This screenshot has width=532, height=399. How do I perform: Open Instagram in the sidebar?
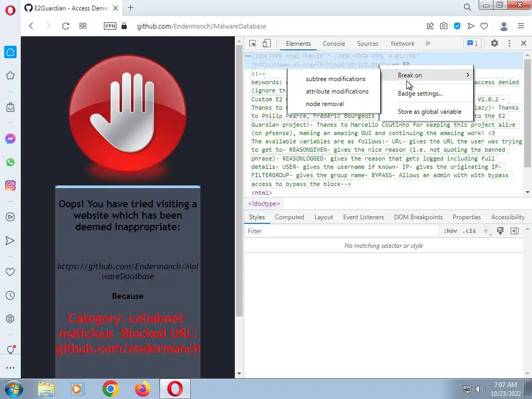coord(10,185)
